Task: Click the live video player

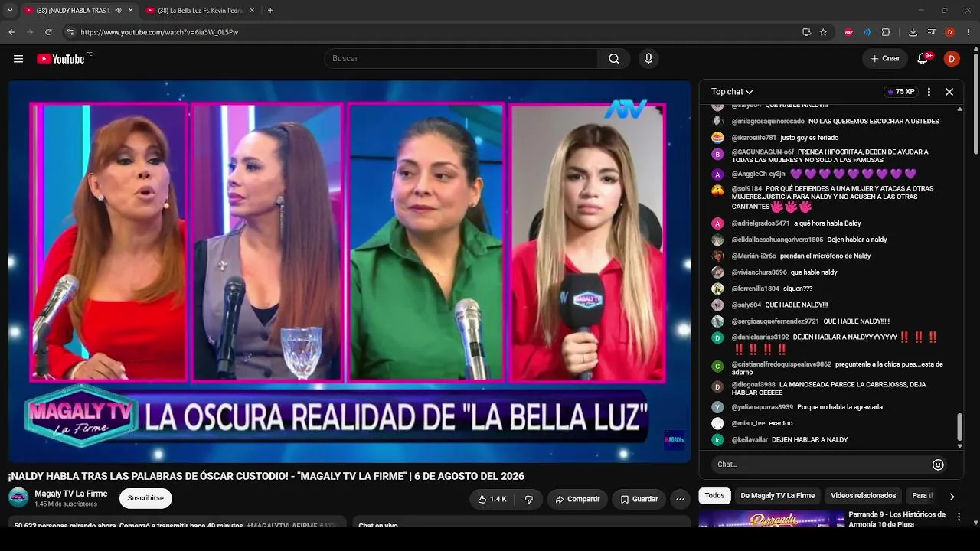Action: tap(349, 271)
